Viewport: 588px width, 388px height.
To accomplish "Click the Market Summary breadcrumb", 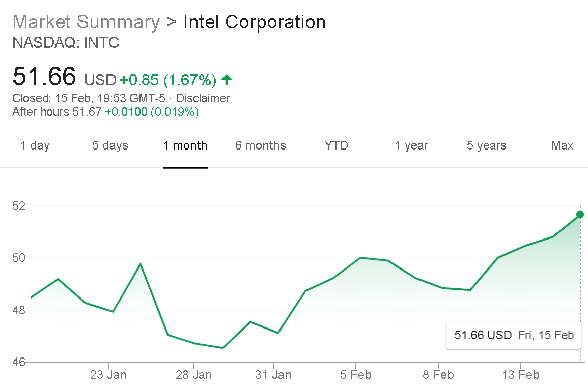I will (x=86, y=22).
